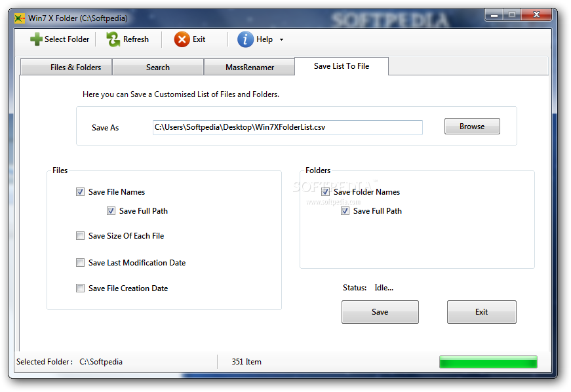The image size is (571, 392).
Task: Enable Save Last Modification Date
Action: (80, 263)
